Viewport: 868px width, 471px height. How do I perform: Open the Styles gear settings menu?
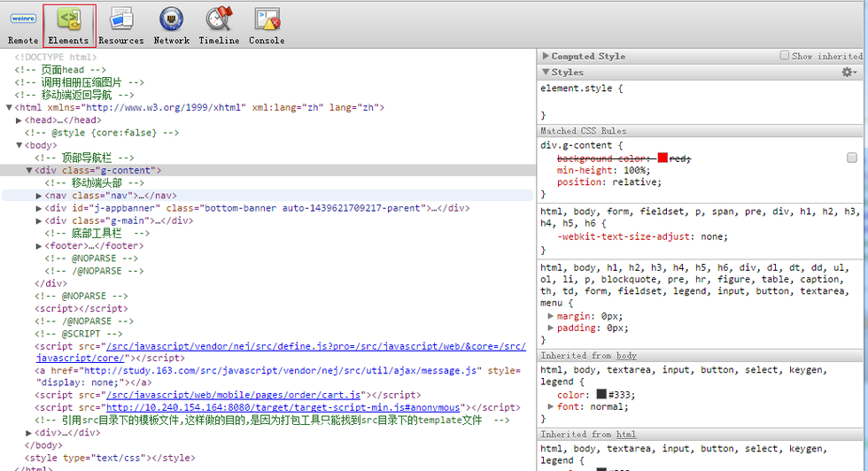849,72
